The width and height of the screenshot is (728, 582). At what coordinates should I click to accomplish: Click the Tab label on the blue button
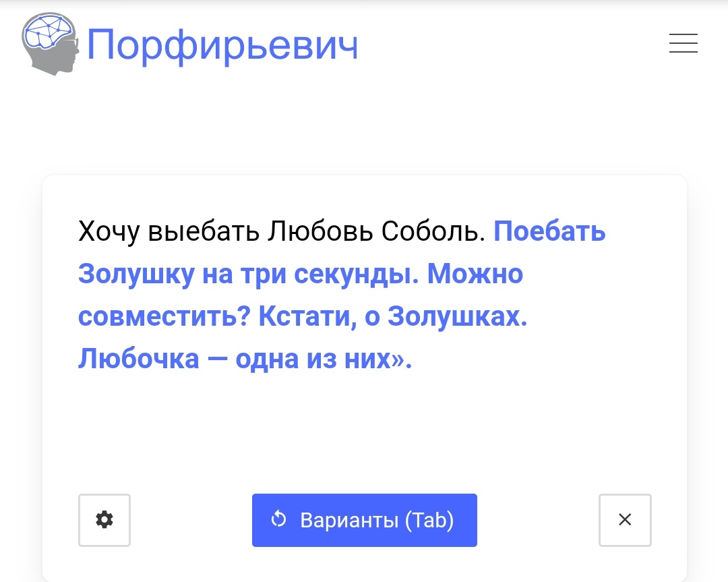[429, 520]
